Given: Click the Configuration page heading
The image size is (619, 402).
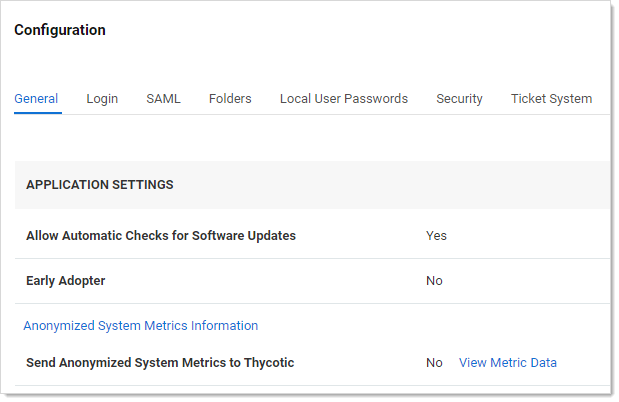Looking at the screenshot, I should pos(60,30).
